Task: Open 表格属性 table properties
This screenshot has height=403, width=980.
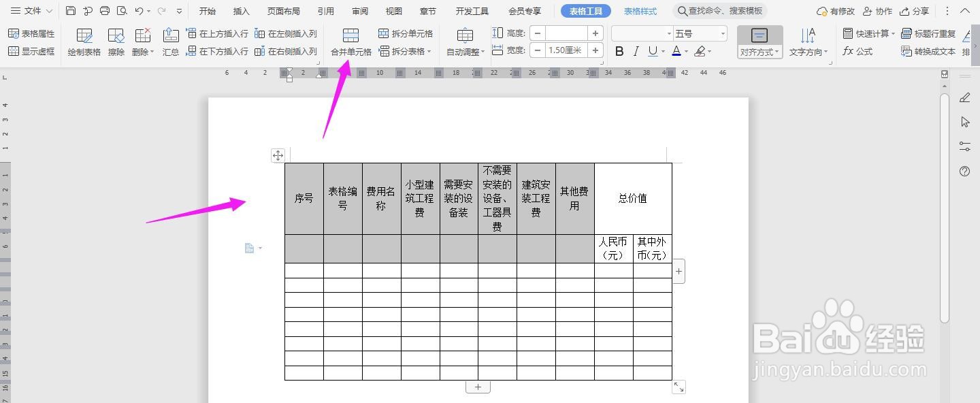Action: (x=31, y=33)
